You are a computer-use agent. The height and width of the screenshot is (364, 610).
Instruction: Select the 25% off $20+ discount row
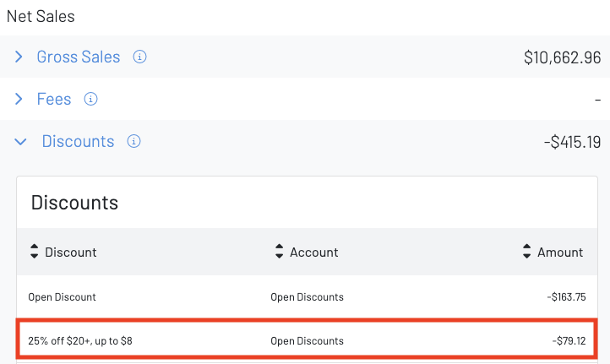pos(80,341)
